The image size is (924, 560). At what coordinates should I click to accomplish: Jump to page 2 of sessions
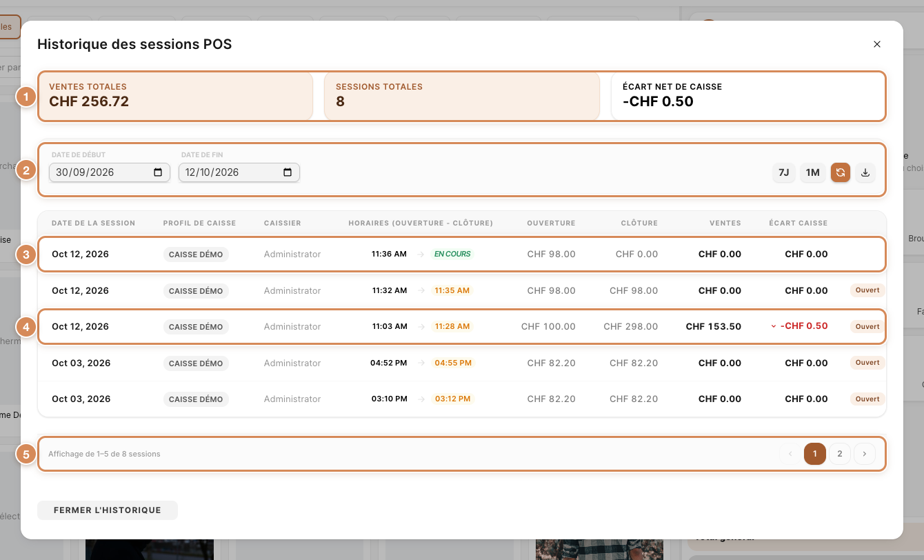click(840, 454)
